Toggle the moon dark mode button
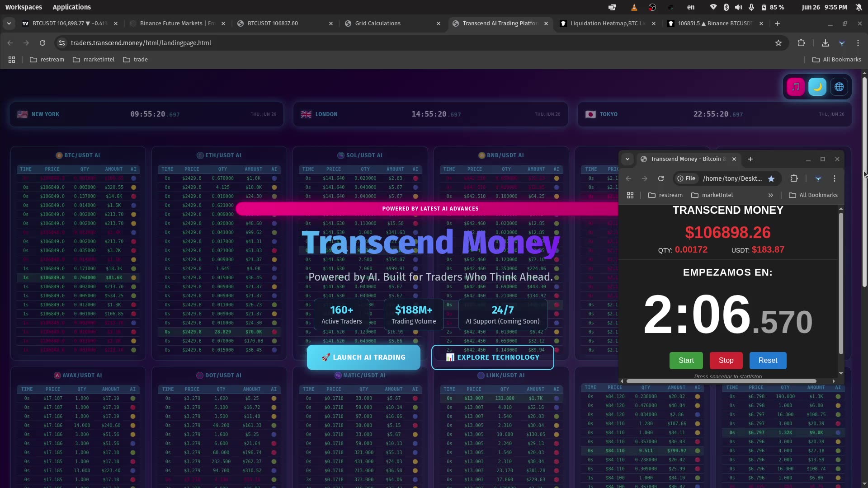The height and width of the screenshot is (488, 868). (x=817, y=87)
